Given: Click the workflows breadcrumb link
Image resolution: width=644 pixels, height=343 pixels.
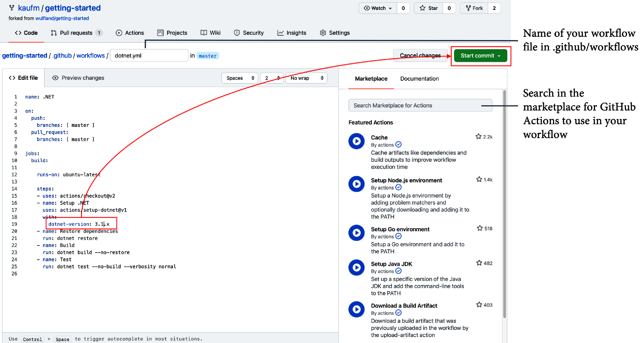Looking at the screenshot, I should 91,56.
